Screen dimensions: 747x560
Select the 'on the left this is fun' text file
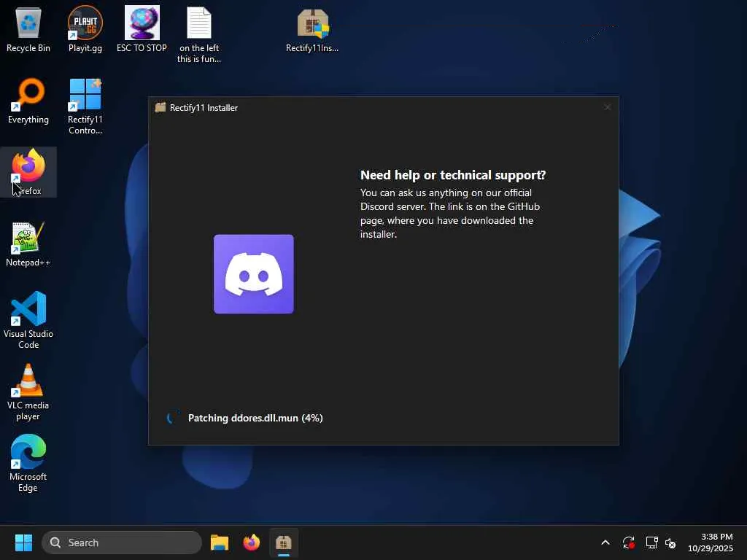click(x=198, y=35)
